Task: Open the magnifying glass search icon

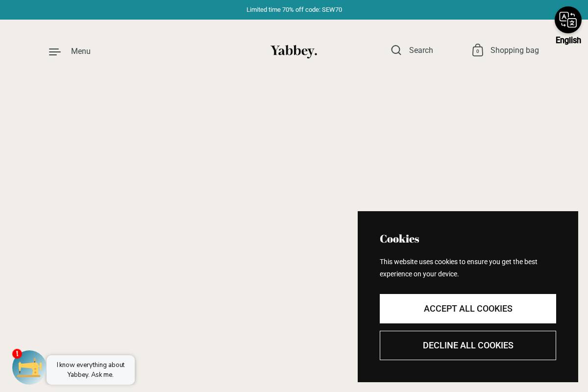Action: [x=396, y=50]
